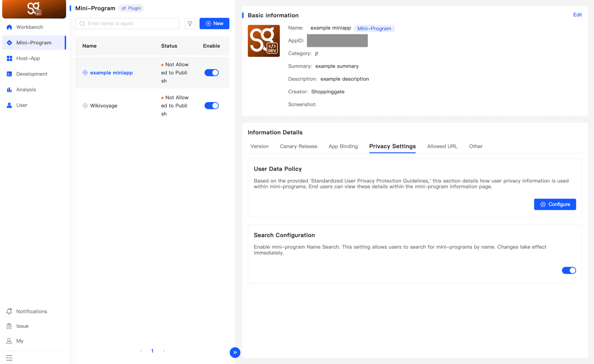Open the example miniapp entry

[x=111, y=73]
